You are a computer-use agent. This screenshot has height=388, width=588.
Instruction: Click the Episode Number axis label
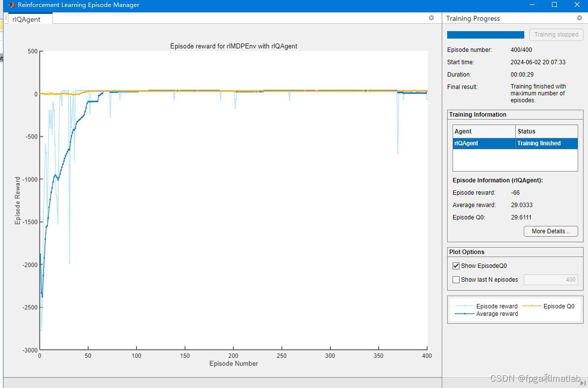point(234,363)
